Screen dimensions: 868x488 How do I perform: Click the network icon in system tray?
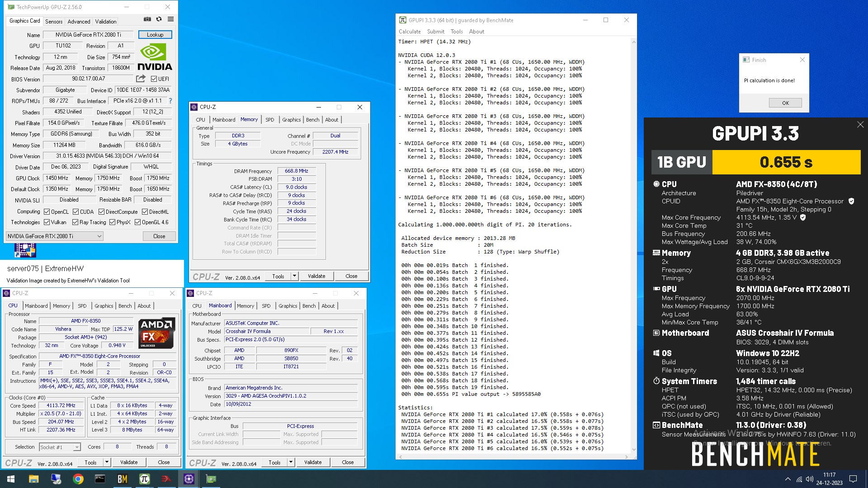[x=799, y=479]
